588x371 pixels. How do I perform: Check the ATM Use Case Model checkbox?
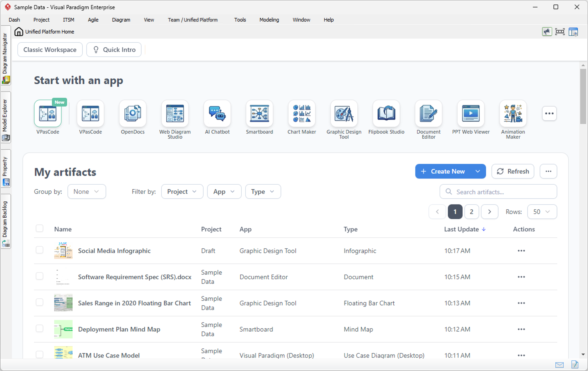(39, 354)
